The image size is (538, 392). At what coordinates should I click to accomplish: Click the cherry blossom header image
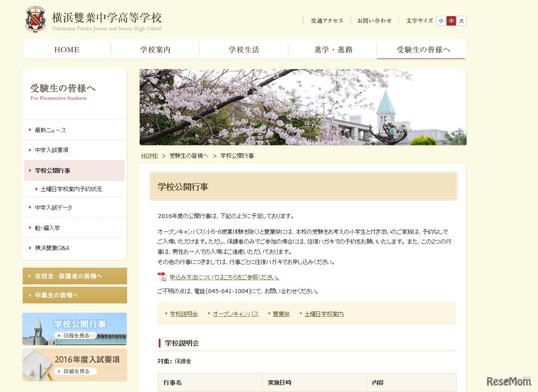tap(303, 107)
